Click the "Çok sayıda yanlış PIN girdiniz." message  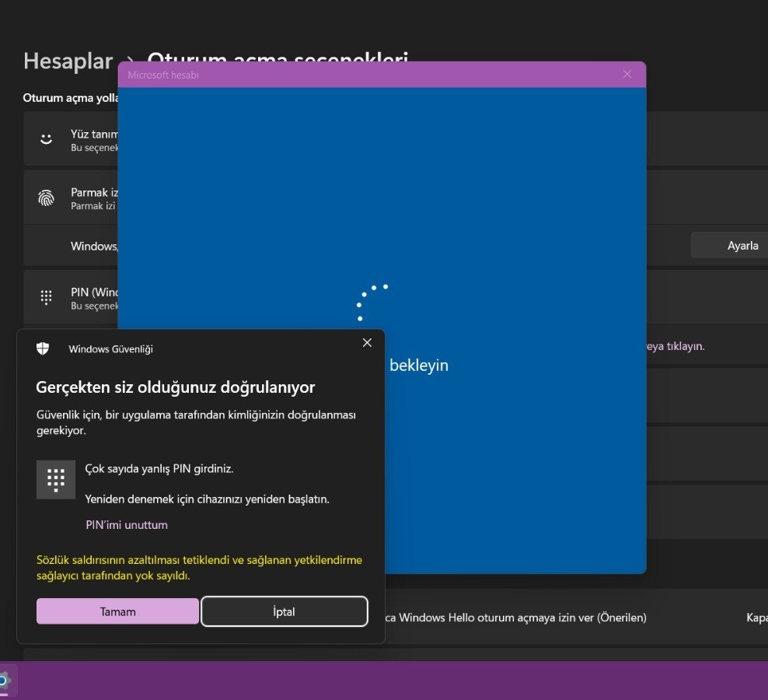pyautogui.click(x=159, y=469)
